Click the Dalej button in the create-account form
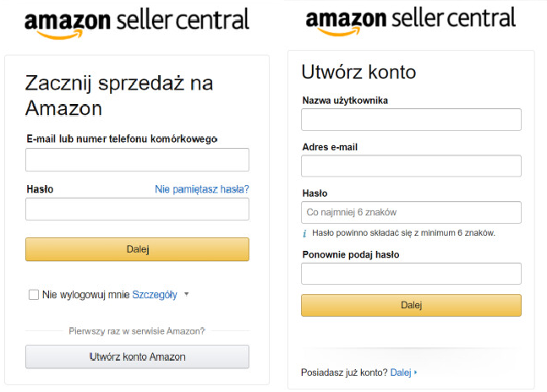Viewport: 547px width, 392px height. pos(411,305)
